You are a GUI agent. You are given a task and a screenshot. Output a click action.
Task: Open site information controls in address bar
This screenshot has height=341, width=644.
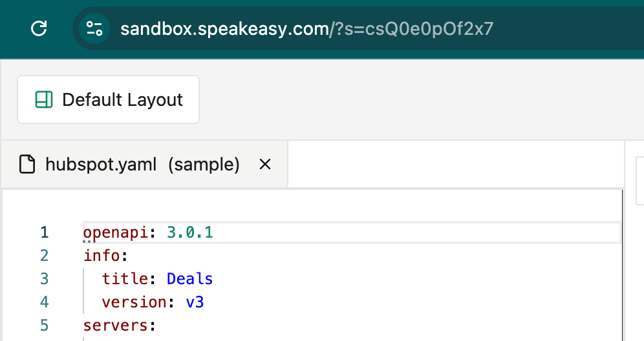(x=94, y=28)
